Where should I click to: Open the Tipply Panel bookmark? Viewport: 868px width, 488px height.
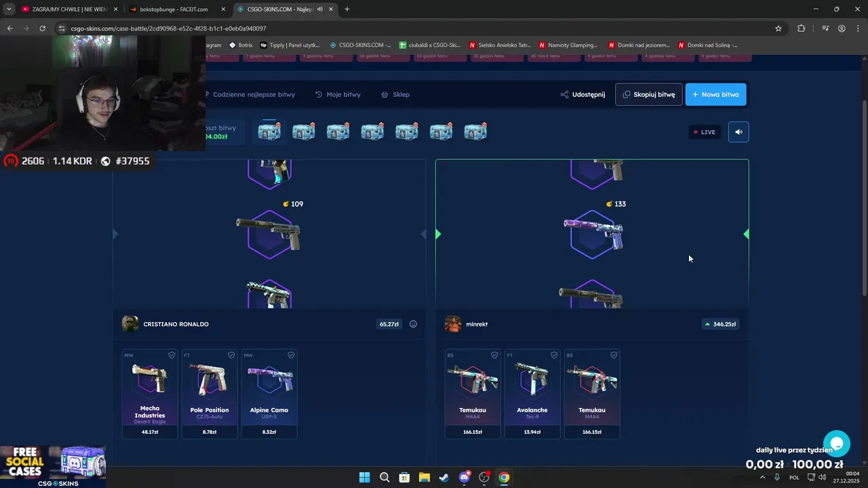coord(290,45)
